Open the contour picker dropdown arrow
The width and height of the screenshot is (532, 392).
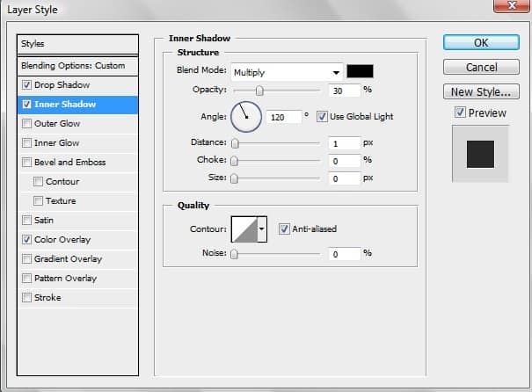[262, 229]
